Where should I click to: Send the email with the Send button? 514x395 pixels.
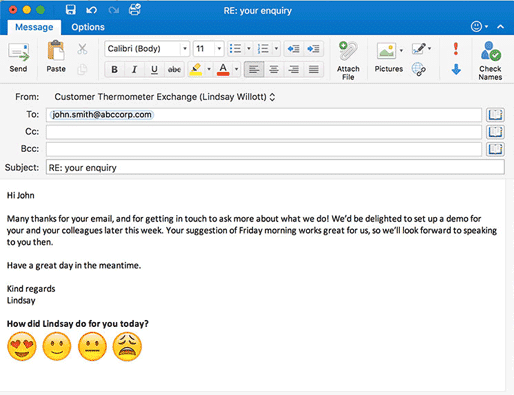click(18, 57)
